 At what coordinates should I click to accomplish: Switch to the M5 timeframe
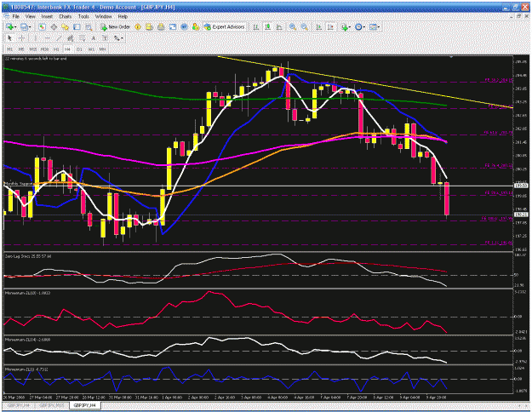[21, 49]
